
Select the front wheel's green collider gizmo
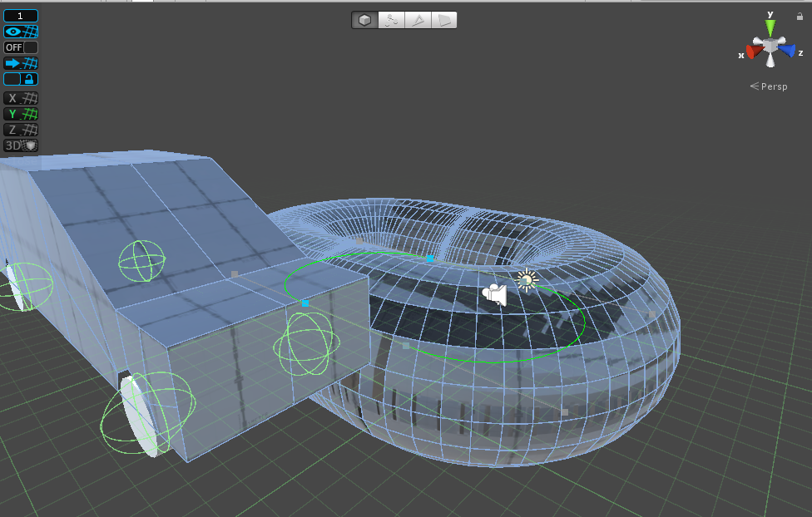(x=148, y=412)
